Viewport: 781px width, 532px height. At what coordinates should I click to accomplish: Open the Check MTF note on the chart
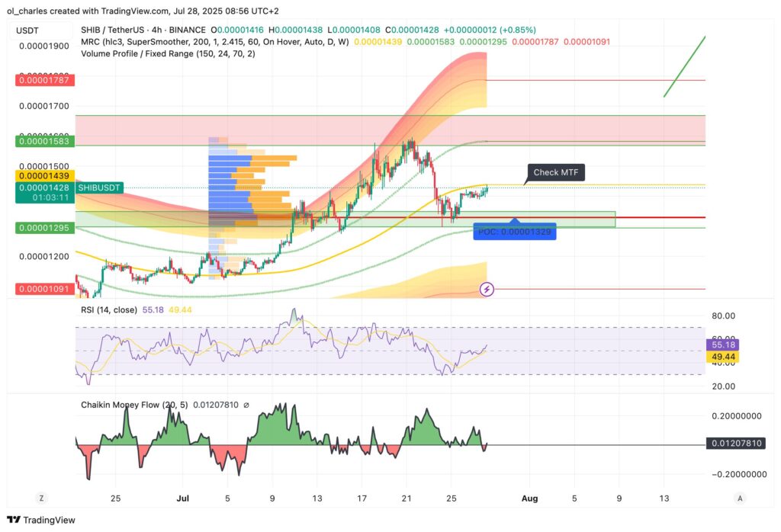pyautogui.click(x=555, y=172)
